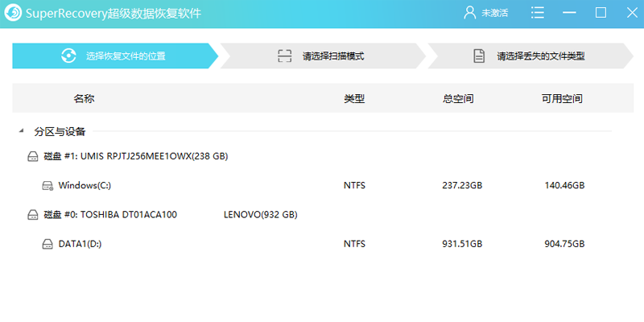Select the 请选择丢失的文件类型 step tab
Screen dimensions: 644x322
[x=530, y=56]
